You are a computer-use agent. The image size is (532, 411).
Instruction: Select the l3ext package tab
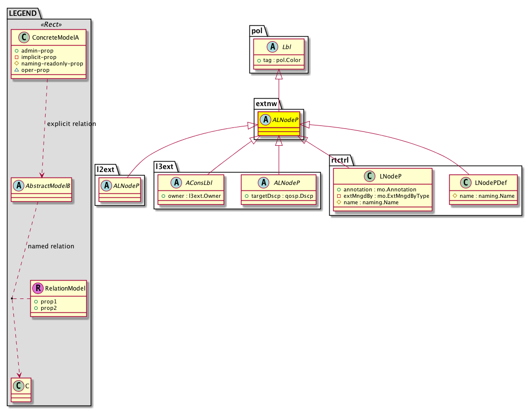[x=165, y=166]
